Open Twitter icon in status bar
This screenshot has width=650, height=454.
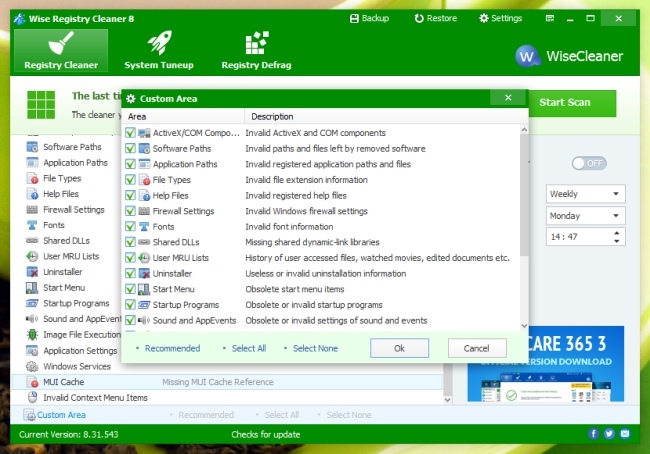609,434
